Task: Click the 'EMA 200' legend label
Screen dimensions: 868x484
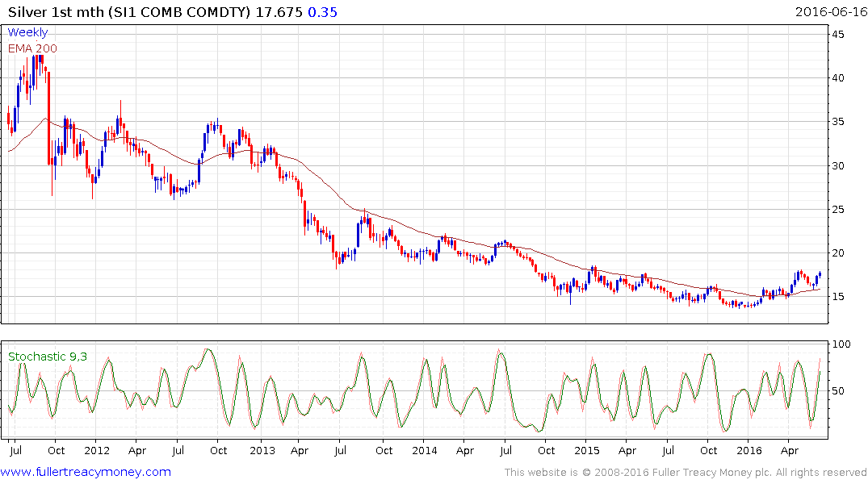Action: coord(32,48)
